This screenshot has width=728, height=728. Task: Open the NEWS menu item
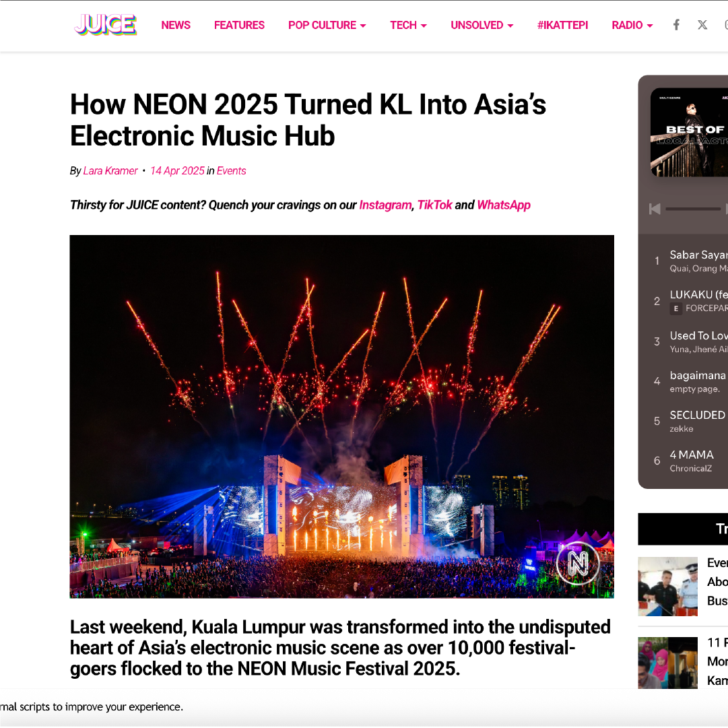tap(176, 25)
